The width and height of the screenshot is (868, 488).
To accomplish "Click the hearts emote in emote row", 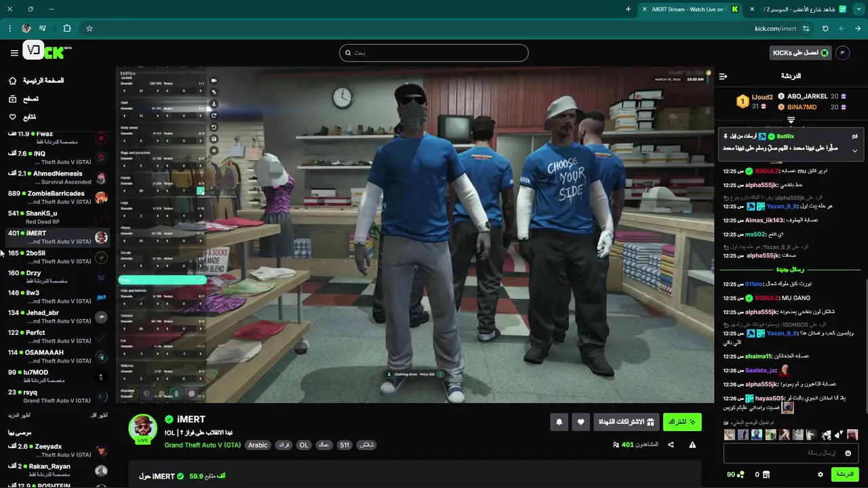I will click(839, 435).
